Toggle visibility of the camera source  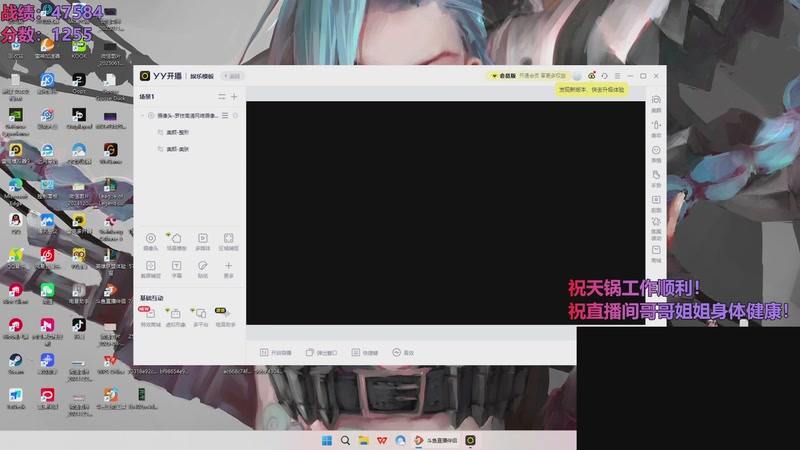(x=236, y=115)
